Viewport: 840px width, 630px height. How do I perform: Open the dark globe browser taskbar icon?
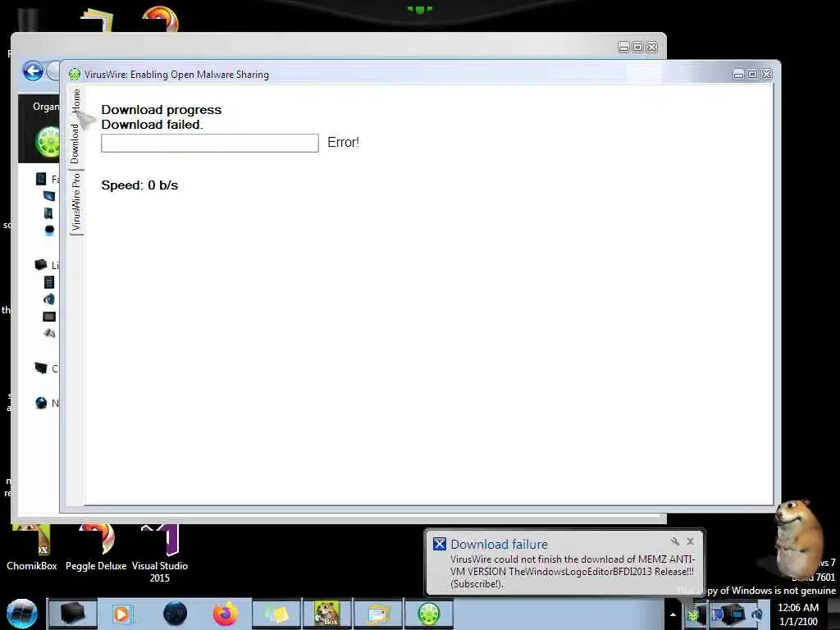(x=175, y=614)
